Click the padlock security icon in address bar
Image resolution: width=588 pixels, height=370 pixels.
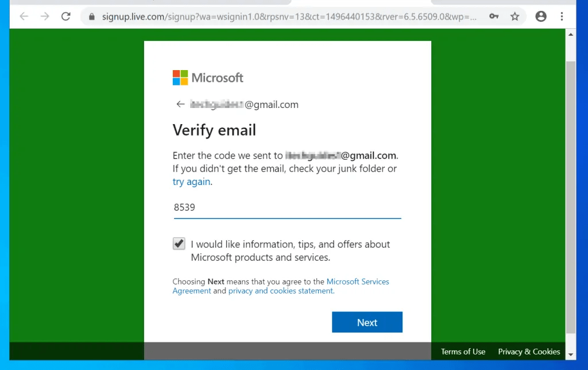91,17
